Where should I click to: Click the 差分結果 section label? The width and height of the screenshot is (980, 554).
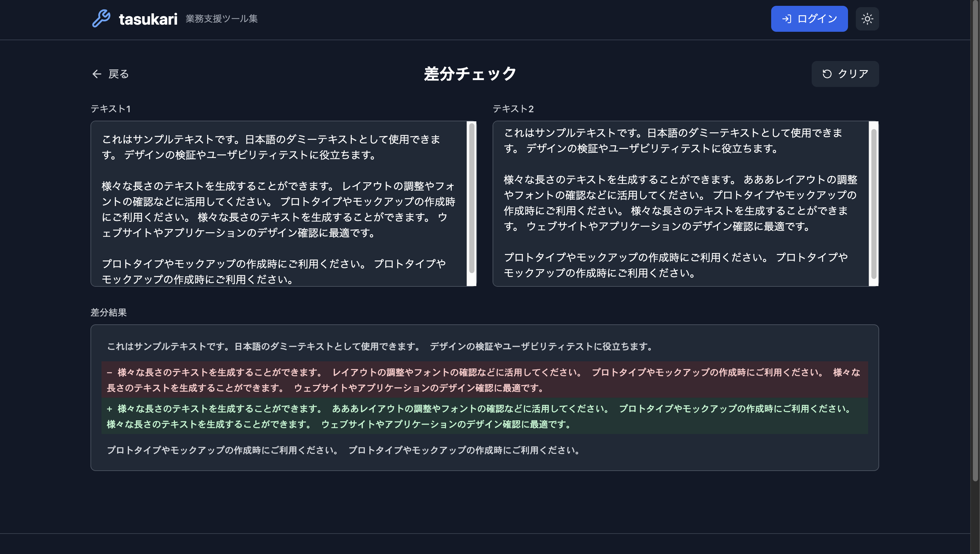[108, 312]
